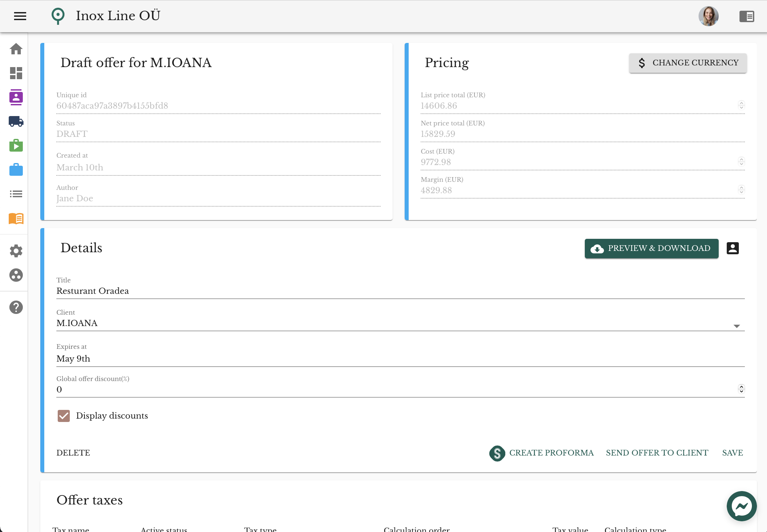Image resolution: width=767 pixels, height=532 pixels.
Task: Click the Change Currency button
Action: pyautogui.click(x=687, y=63)
